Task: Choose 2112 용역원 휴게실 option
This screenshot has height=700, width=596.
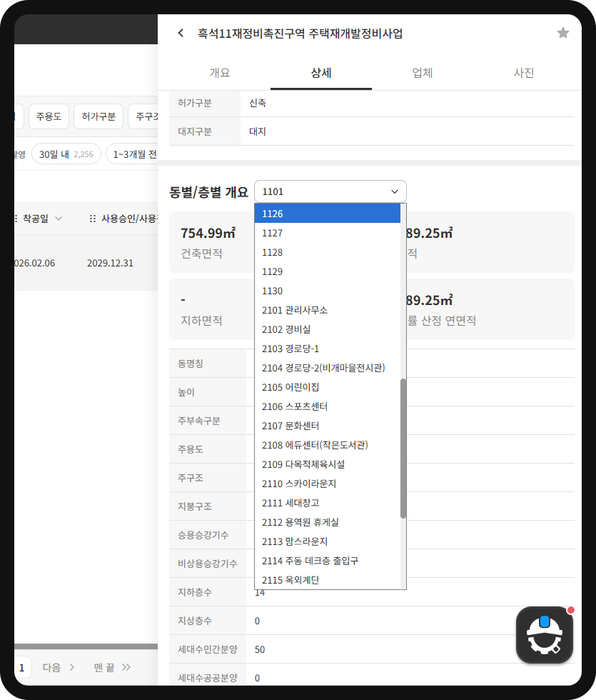Action: tap(328, 522)
